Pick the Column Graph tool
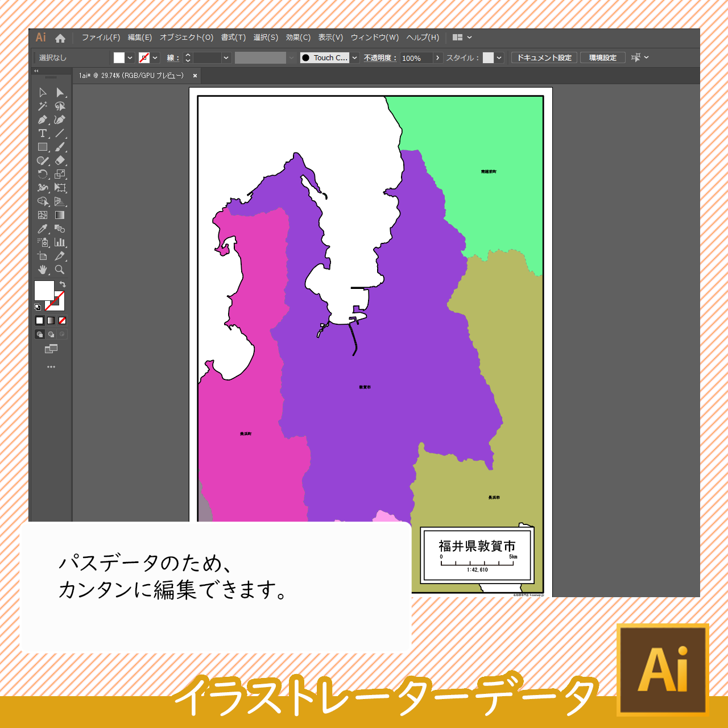The image size is (728, 728). (60, 243)
